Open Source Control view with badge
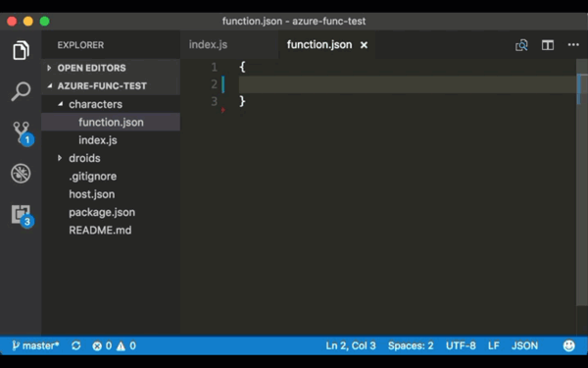The image size is (588, 368). click(x=23, y=133)
